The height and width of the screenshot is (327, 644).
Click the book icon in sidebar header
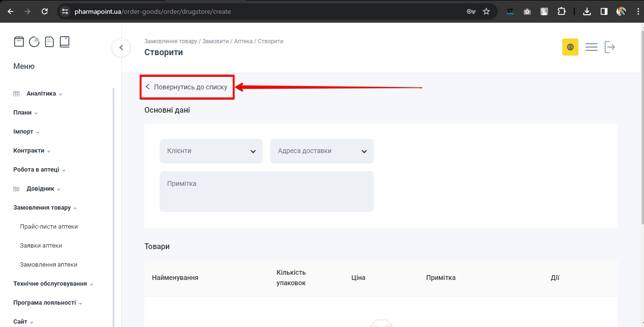pos(65,42)
